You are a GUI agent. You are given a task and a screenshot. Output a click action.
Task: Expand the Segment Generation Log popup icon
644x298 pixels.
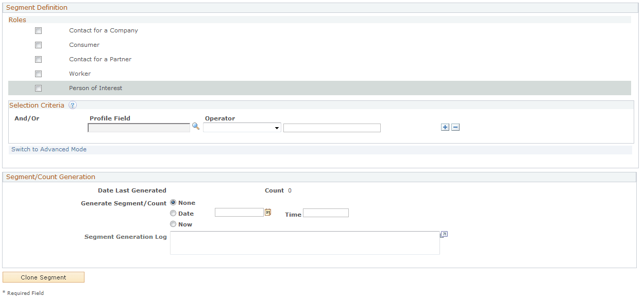(x=443, y=234)
